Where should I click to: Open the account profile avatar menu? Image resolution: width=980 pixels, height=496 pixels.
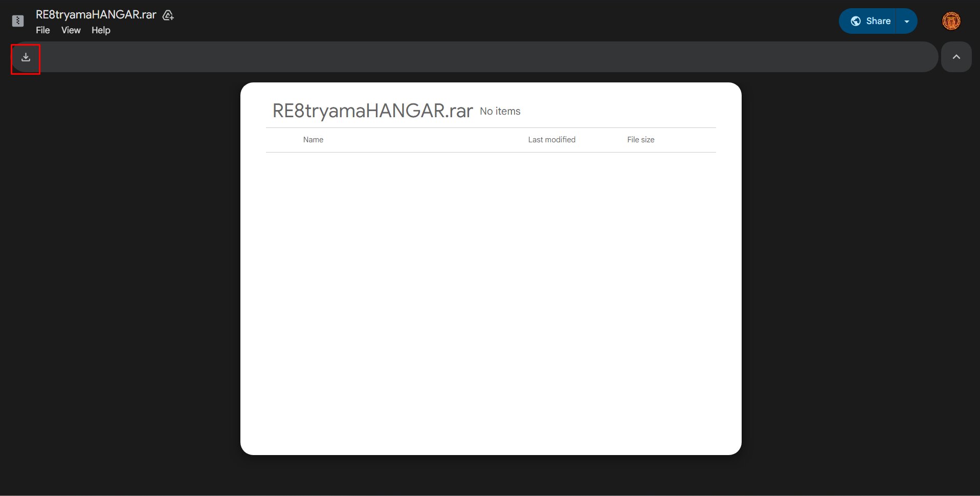click(951, 21)
